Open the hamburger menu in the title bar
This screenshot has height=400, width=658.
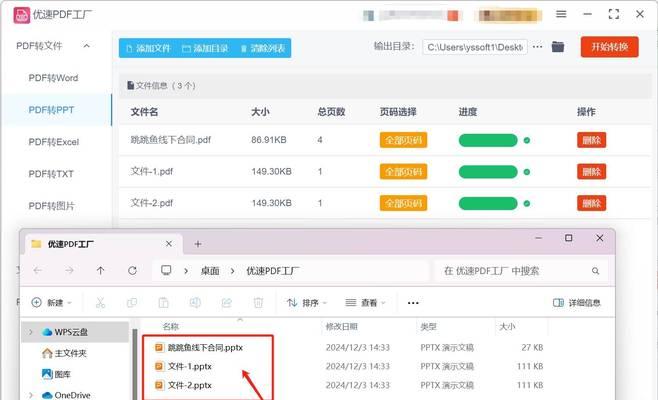[x=561, y=14]
